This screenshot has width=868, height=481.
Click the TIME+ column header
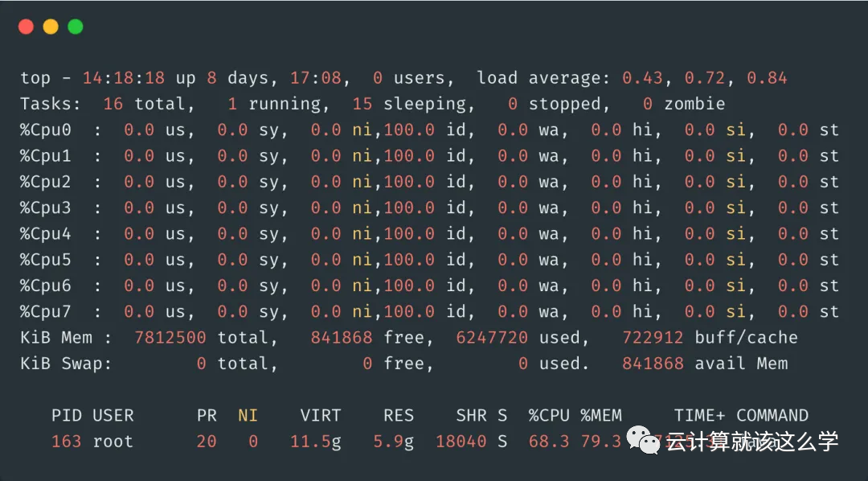[700, 416]
